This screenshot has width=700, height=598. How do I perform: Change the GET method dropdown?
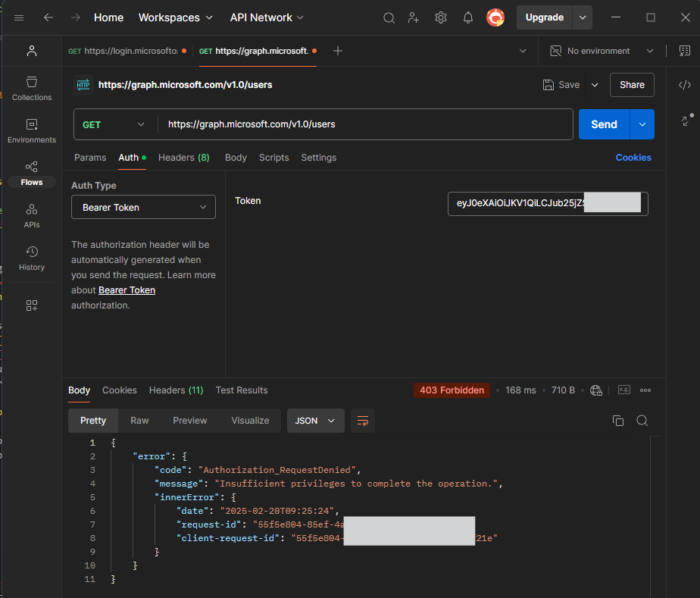pos(114,124)
